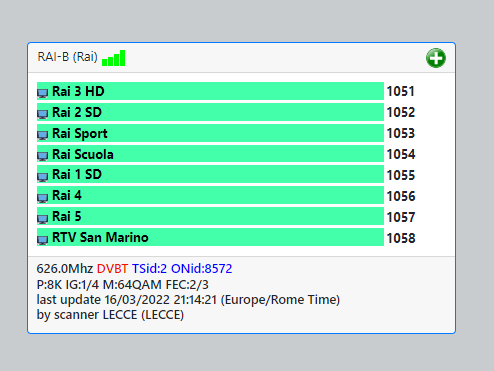Select the Rai Sport channel name
This screenshot has height=371, width=494.
pos(80,133)
